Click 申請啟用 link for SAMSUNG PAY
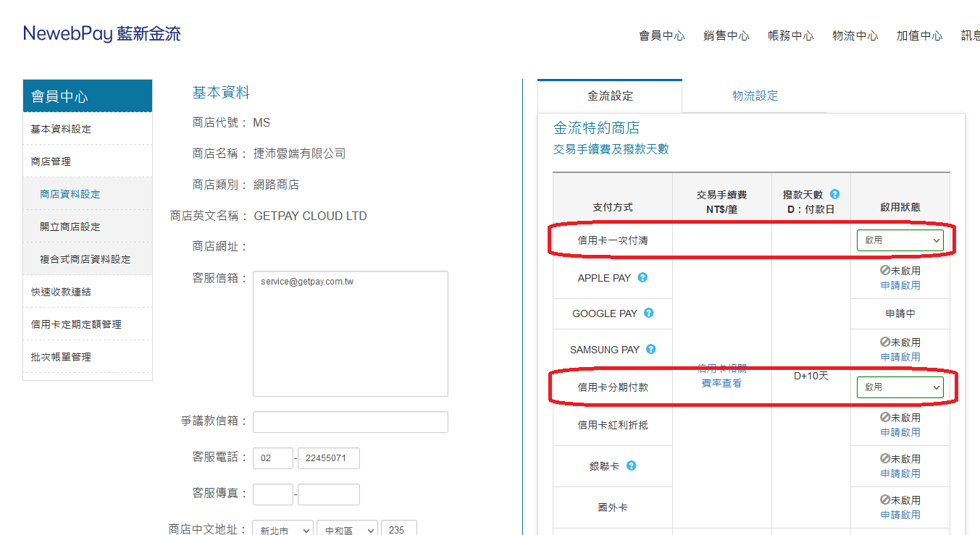Viewport: 980px width, 535px height. pos(900,357)
